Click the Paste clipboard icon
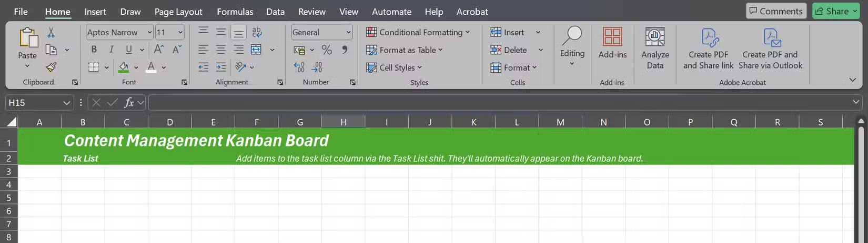This screenshot has height=243, width=868. (x=28, y=38)
